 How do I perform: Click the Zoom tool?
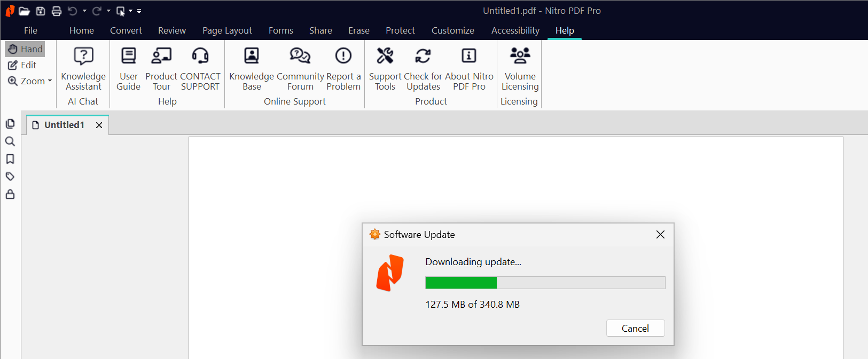coord(26,81)
